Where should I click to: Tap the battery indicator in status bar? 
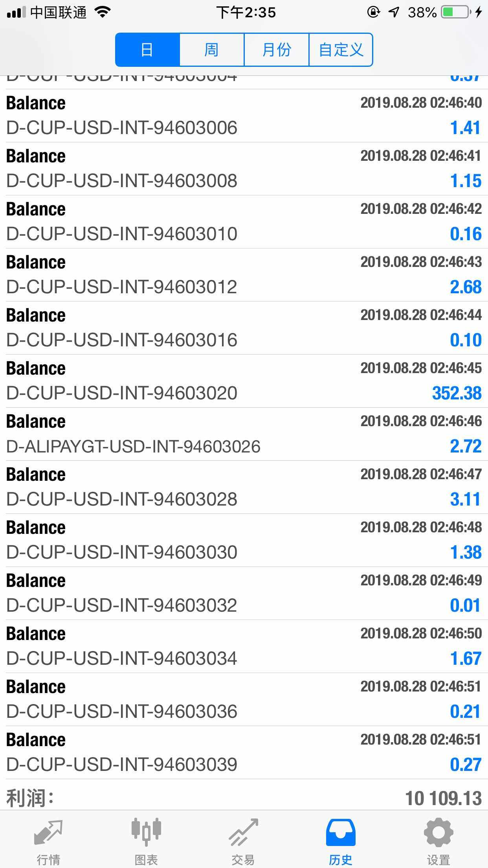pyautogui.click(x=455, y=13)
